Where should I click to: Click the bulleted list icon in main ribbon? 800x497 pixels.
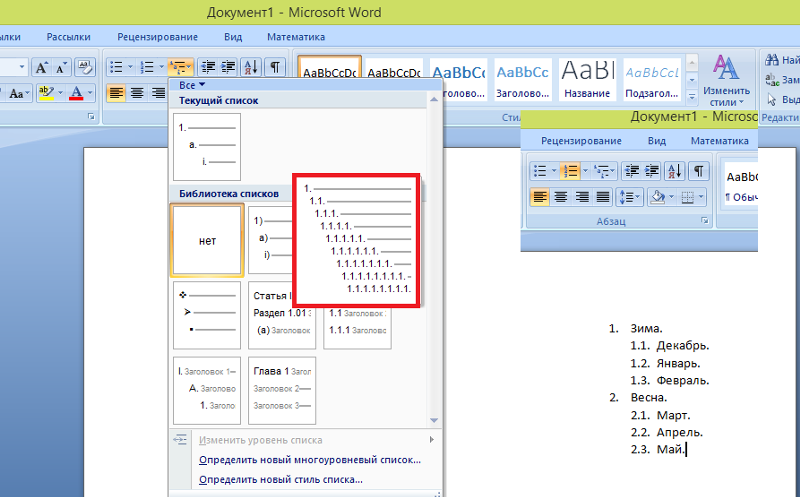pos(116,67)
